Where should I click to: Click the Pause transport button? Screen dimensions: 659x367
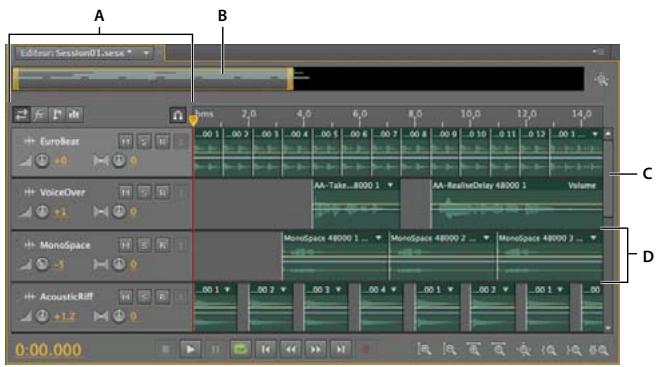[215, 349]
